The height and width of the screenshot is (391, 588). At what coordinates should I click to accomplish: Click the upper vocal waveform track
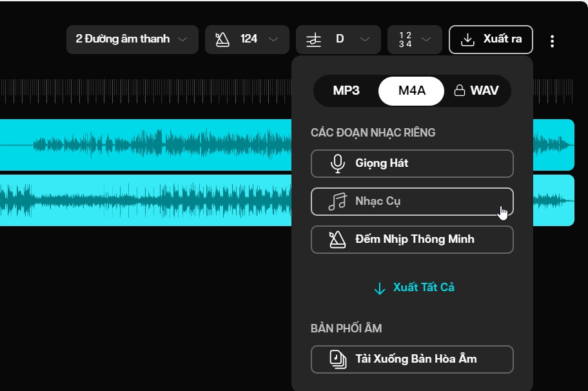(x=146, y=145)
